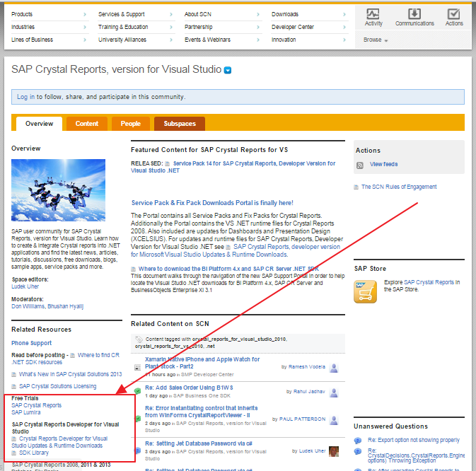Open Lines of Business menu item
476x471 pixels.
tap(32, 40)
